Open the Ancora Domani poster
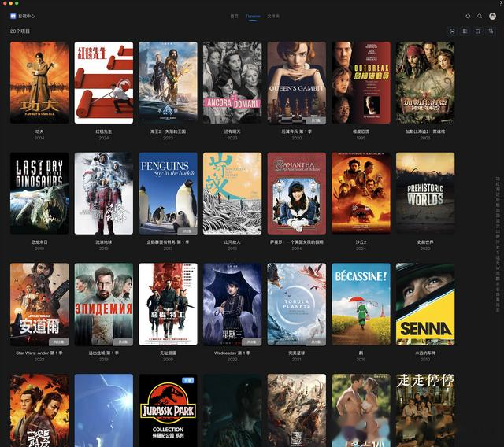Viewport: 504px width, 447px height. pos(232,83)
